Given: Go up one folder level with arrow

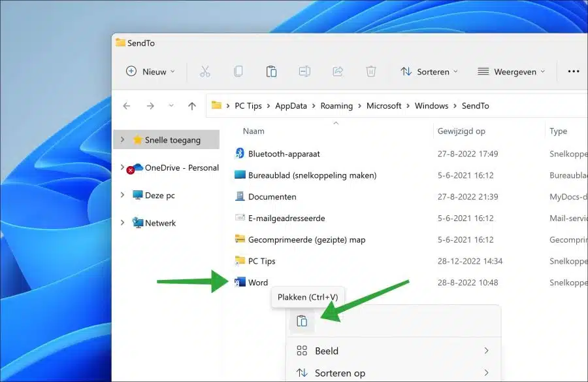Looking at the screenshot, I should (192, 106).
